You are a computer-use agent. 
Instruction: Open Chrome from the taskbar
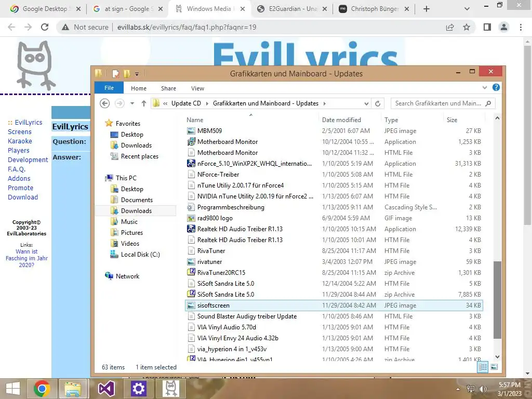42,389
